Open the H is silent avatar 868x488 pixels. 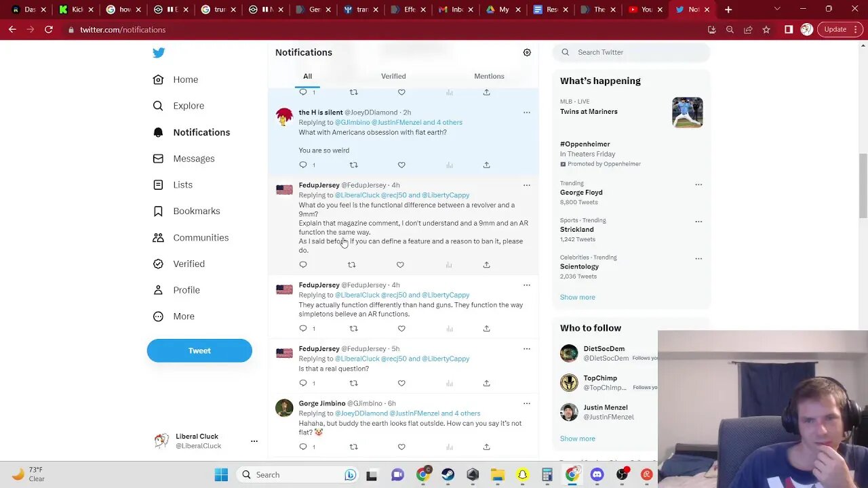point(284,117)
